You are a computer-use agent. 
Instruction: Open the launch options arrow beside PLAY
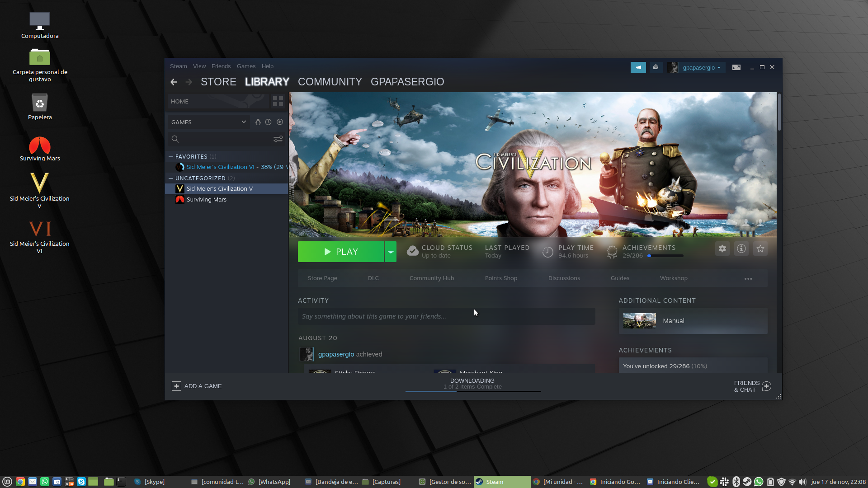pos(391,252)
